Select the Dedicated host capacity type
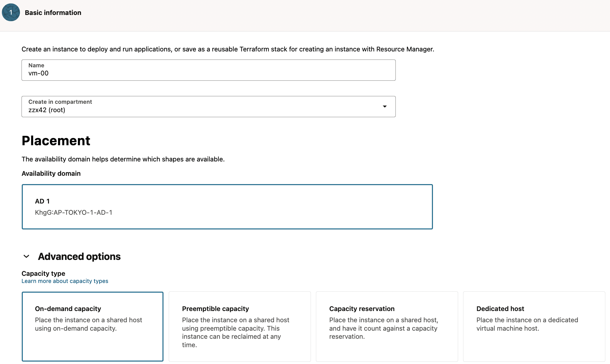Screen dimensions: 610x364 coord(534,326)
